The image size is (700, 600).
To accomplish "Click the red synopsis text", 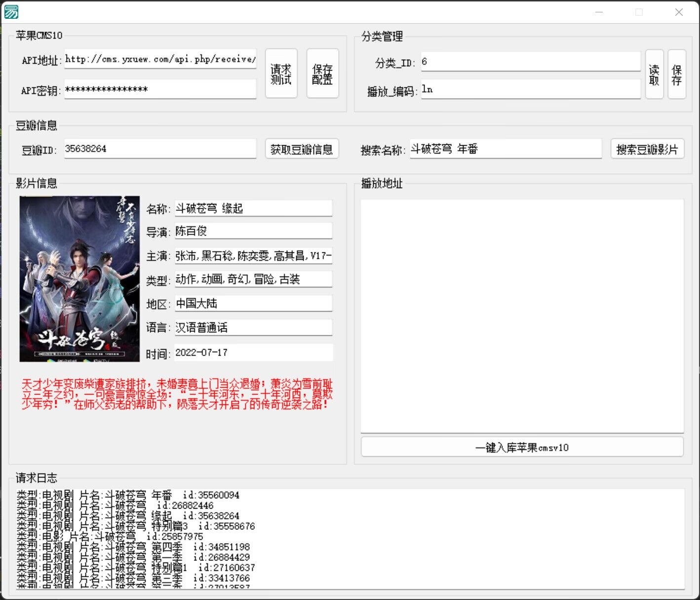I will 177,394.
